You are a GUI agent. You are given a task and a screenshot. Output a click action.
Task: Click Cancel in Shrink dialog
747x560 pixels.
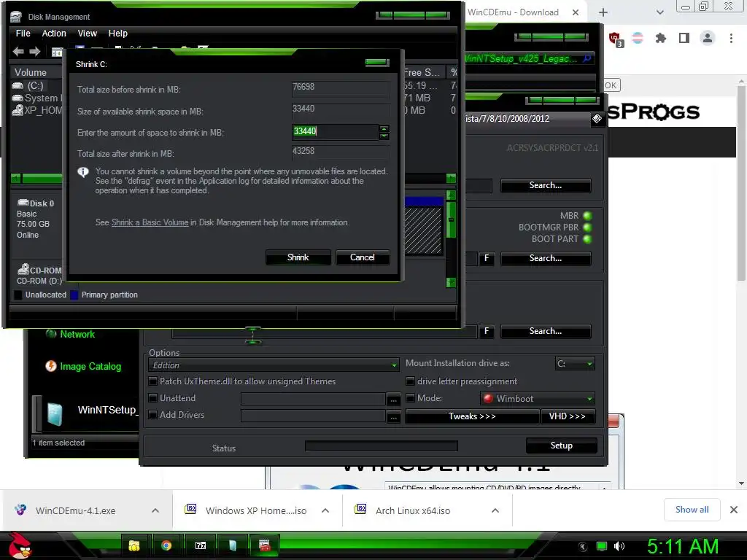point(363,257)
